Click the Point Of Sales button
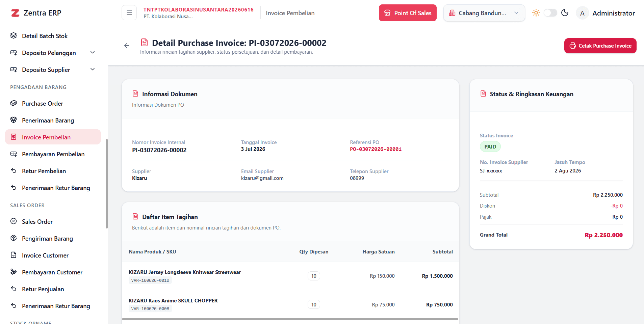 408,13
